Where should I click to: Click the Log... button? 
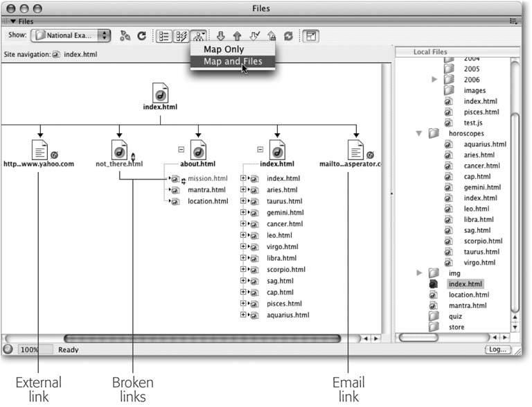point(497,350)
